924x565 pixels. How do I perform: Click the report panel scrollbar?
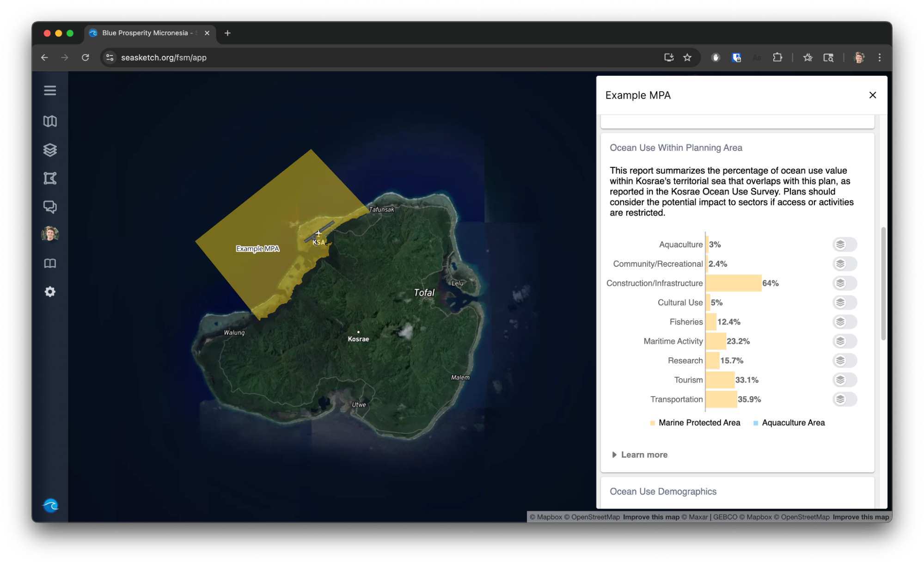[x=883, y=283]
